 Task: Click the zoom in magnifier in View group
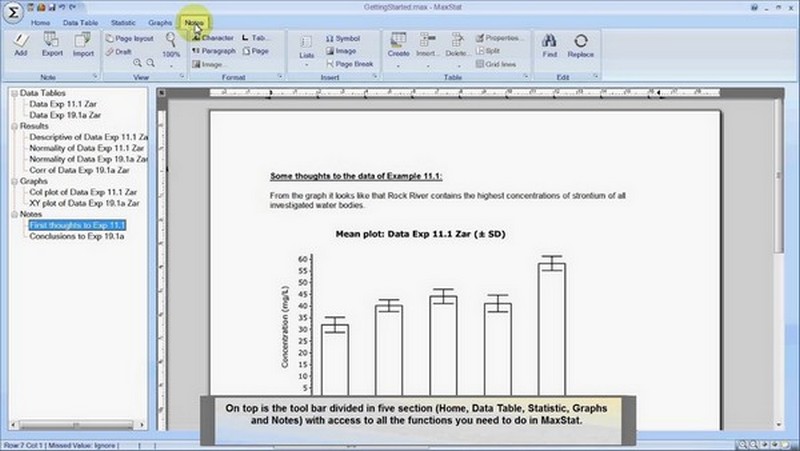(138, 63)
